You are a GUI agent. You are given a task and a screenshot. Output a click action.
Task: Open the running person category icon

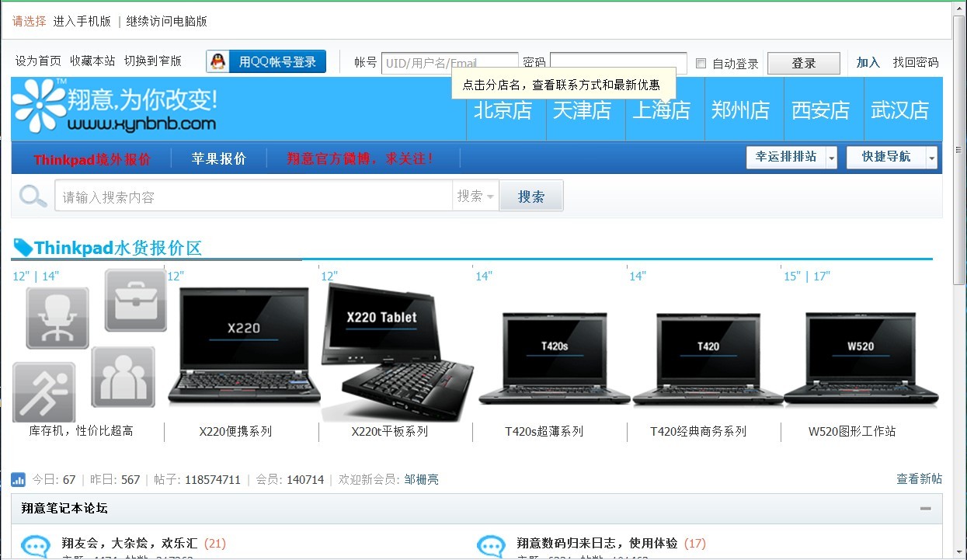pos(44,392)
